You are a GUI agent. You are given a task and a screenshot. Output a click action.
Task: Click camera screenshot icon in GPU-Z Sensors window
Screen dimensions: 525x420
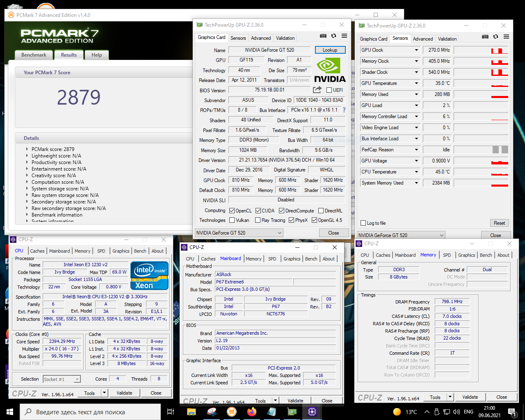[x=485, y=37]
